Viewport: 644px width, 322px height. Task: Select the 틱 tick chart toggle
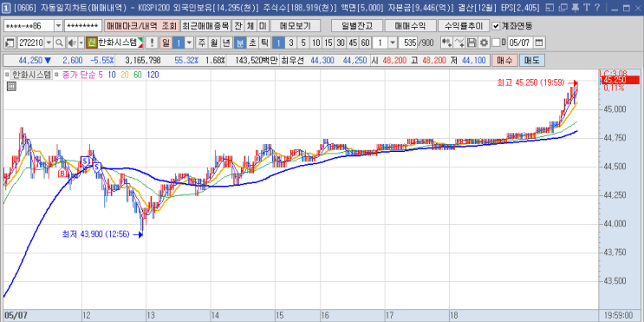[264, 43]
